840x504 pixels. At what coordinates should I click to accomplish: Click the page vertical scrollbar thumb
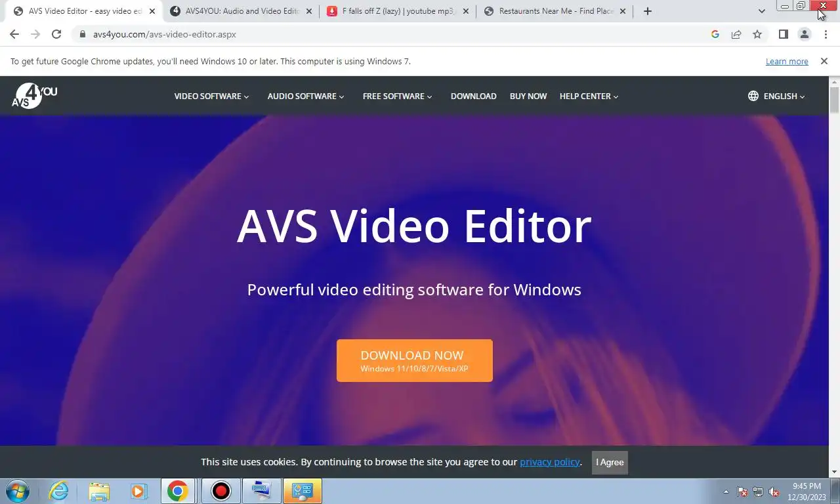coord(835,100)
